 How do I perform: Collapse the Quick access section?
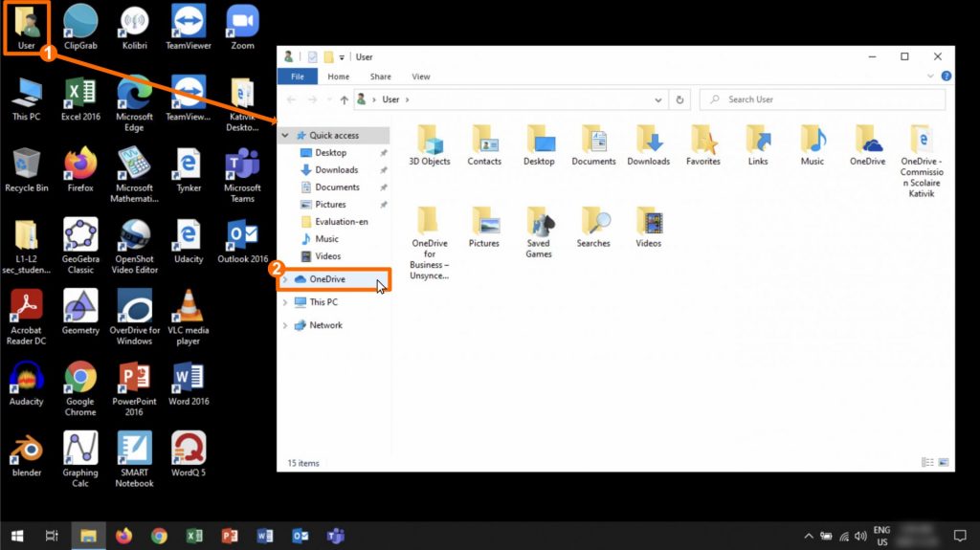285,136
